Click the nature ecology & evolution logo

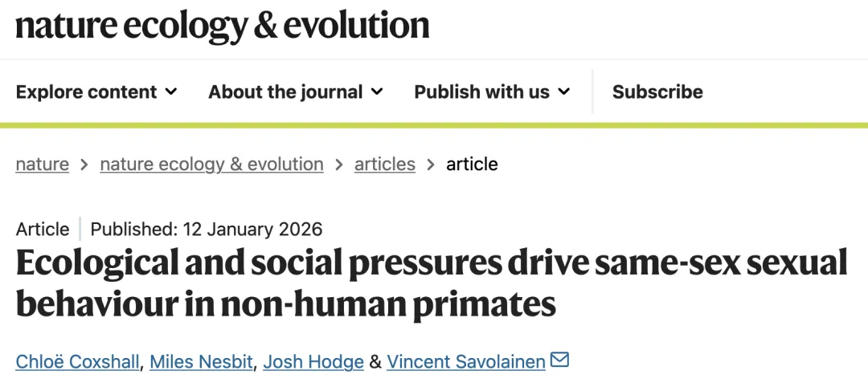(223, 27)
